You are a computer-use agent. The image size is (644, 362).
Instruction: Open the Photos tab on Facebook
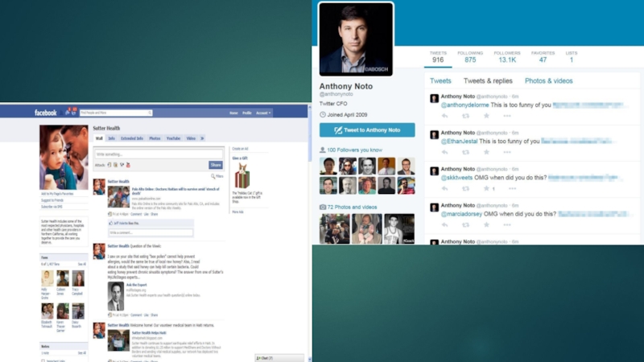click(155, 138)
